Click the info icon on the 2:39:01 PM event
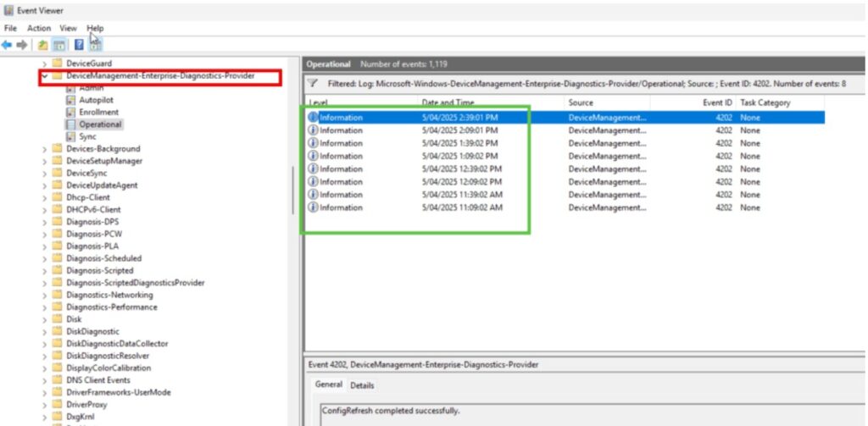This screenshot has width=868, height=426. click(x=314, y=117)
